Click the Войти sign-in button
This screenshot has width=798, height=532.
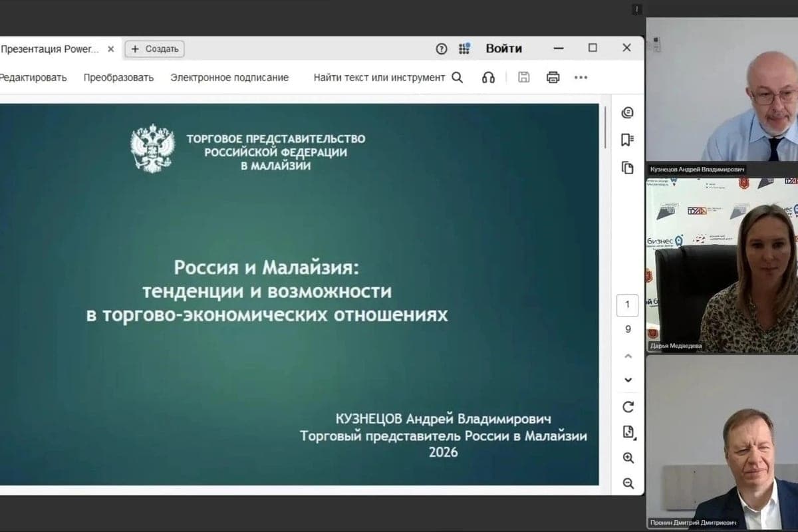pos(504,49)
